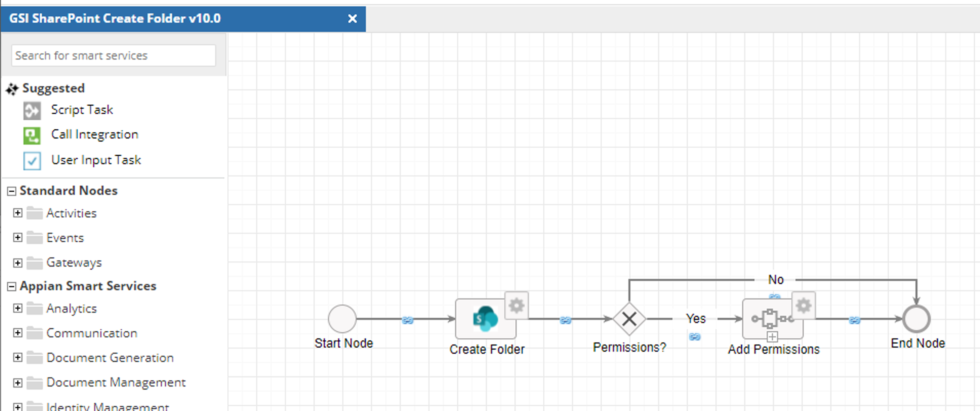Click the link icon between Start Node and Create Folder
The height and width of the screenshot is (411, 980).
pyautogui.click(x=408, y=320)
